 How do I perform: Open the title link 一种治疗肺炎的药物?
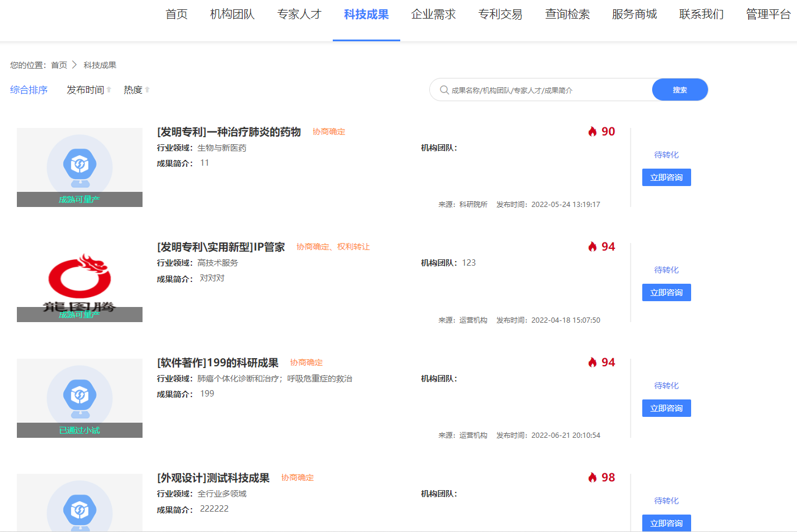point(229,132)
